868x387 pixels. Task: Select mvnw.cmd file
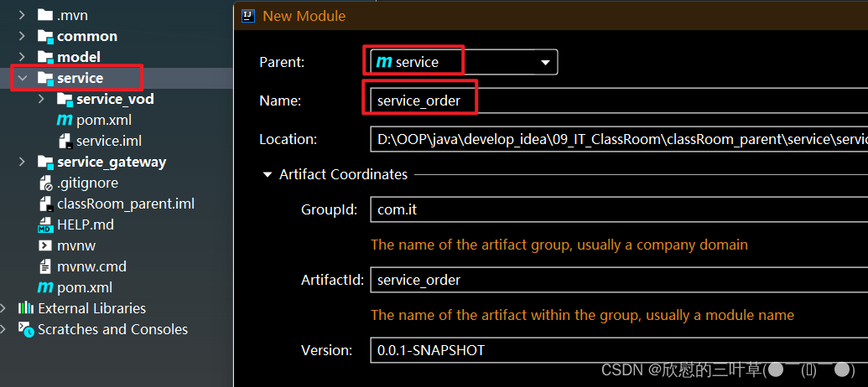click(x=92, y=266)
